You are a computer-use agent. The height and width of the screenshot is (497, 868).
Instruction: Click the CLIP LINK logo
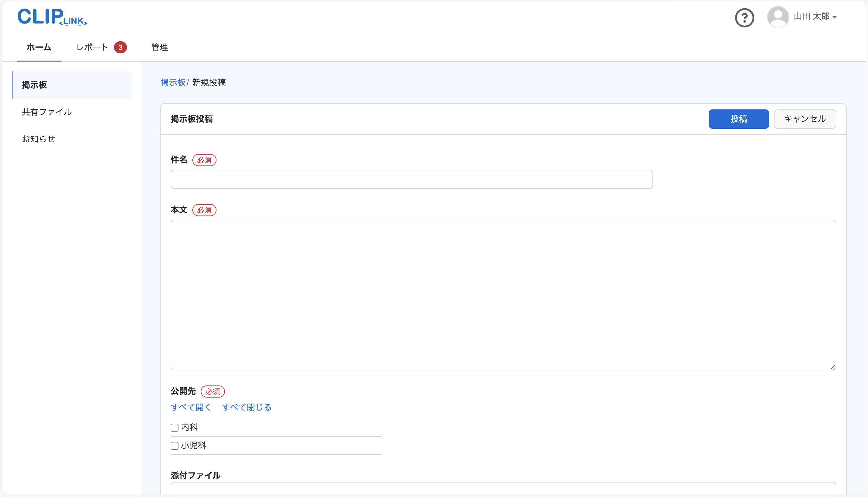[x=52, y=17]
